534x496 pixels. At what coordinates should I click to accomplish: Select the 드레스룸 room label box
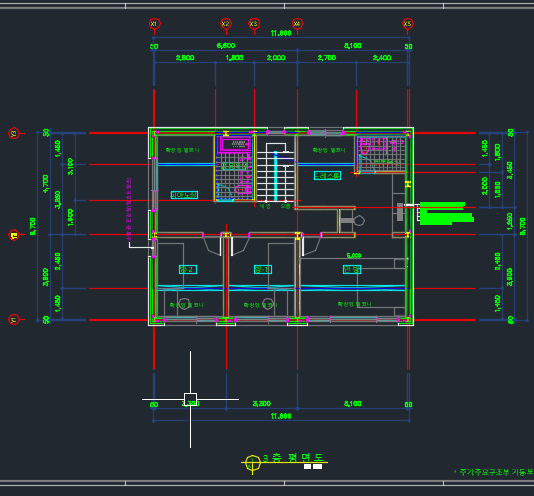(x=327, y=175)
